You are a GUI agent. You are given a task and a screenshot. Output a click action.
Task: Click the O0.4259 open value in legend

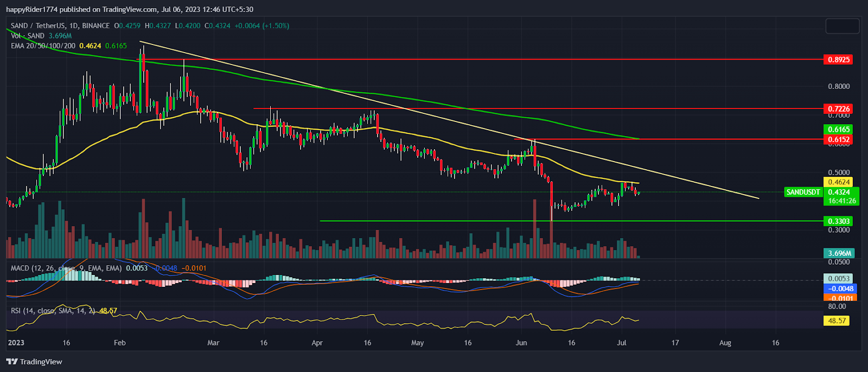[x=127, y=25]
